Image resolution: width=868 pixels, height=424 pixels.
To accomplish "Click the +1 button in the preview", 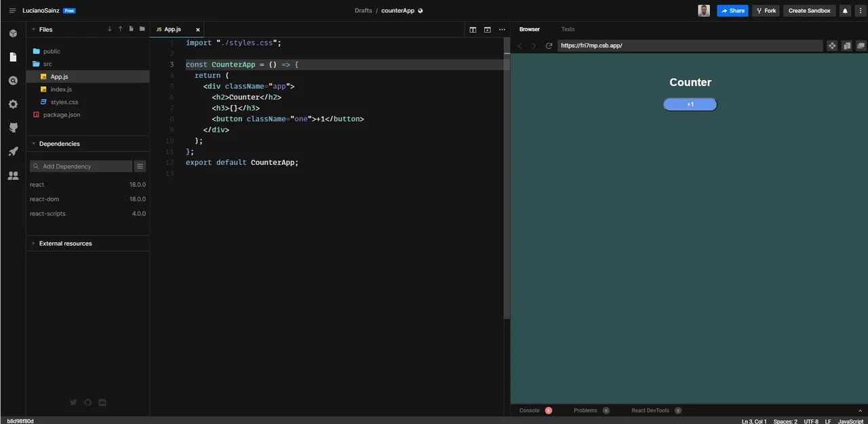I will 690,104.
